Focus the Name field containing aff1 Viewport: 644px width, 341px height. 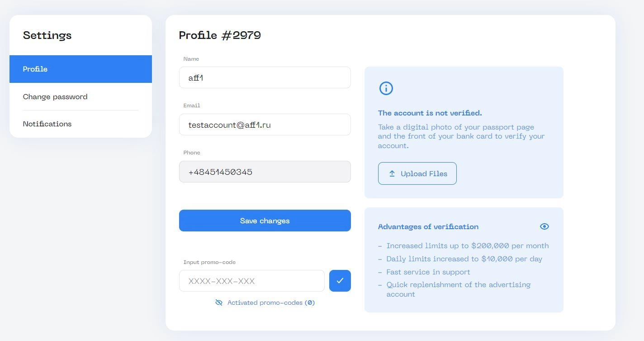click(x=265, y=77)
